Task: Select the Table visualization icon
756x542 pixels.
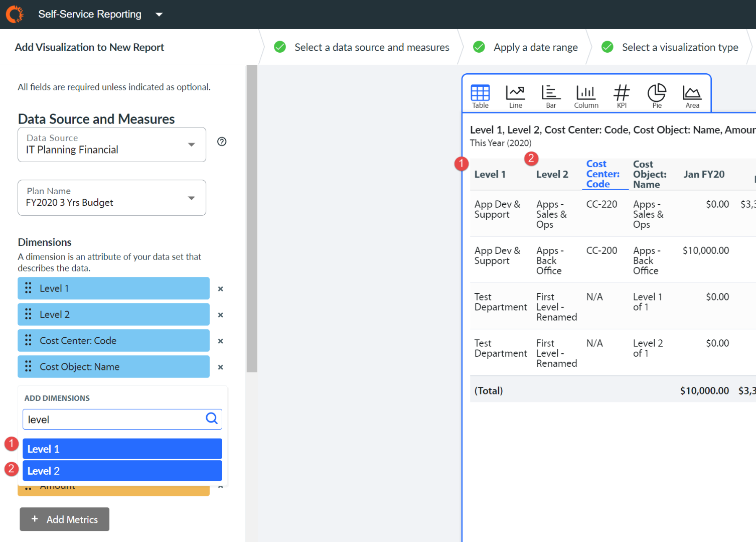Action: 480,96
